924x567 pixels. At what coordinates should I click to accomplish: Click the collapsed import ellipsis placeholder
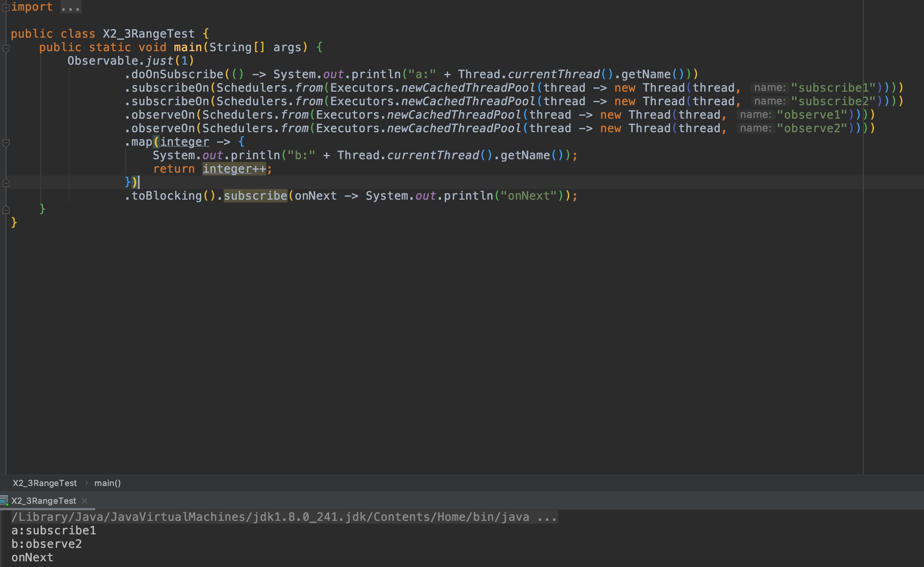(x=71, y=7)
